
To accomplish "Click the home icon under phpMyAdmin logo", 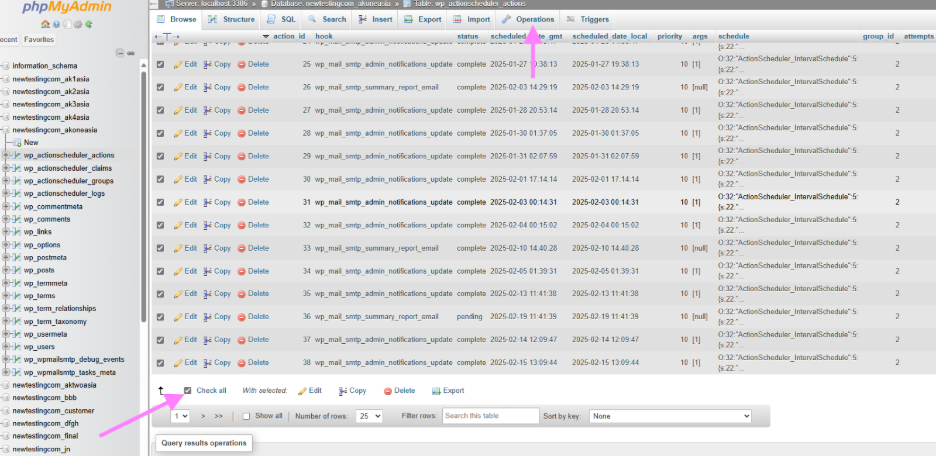I will click(45, 24).
